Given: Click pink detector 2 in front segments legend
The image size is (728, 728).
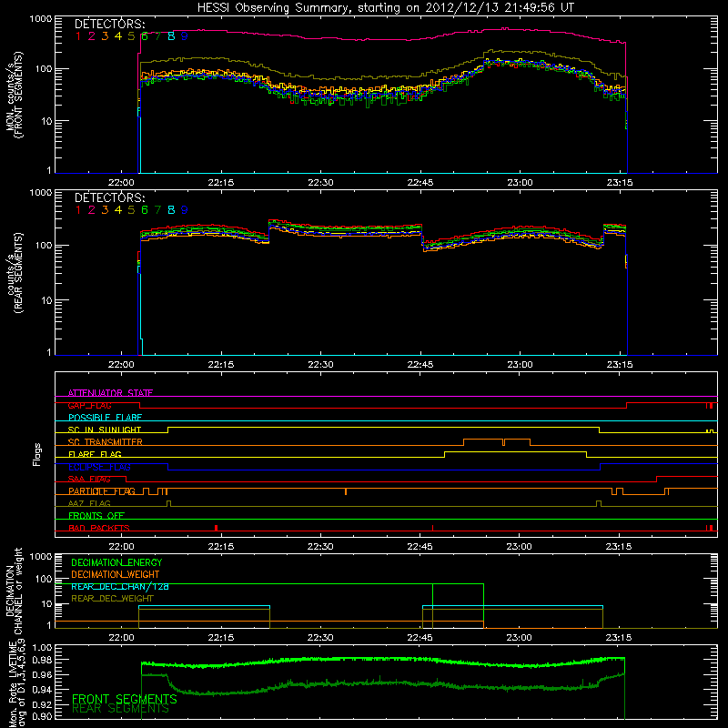Looking at the screenshot, I should pyautogui.click(x=92, y=36).
